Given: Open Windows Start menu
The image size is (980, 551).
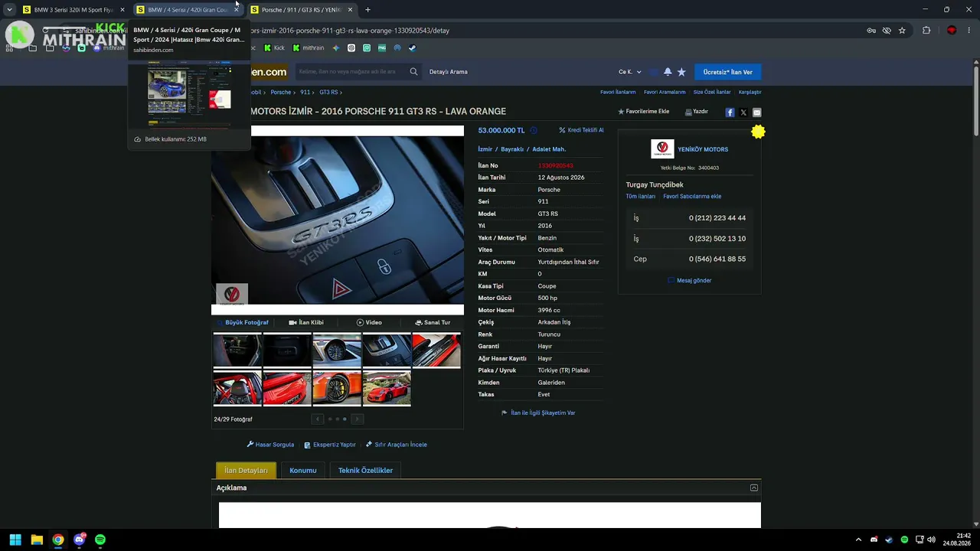Looking at the screenshot, I should (15, 540).
